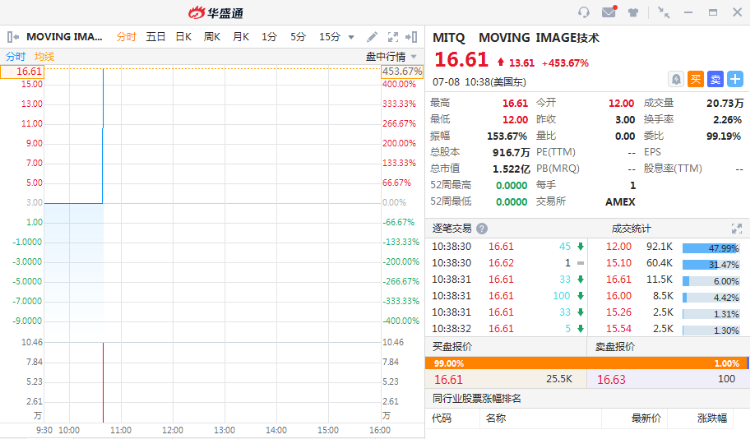750x439 pixels.
Task: Shrink window with compact mode icon
Action: tap(663, 12)
